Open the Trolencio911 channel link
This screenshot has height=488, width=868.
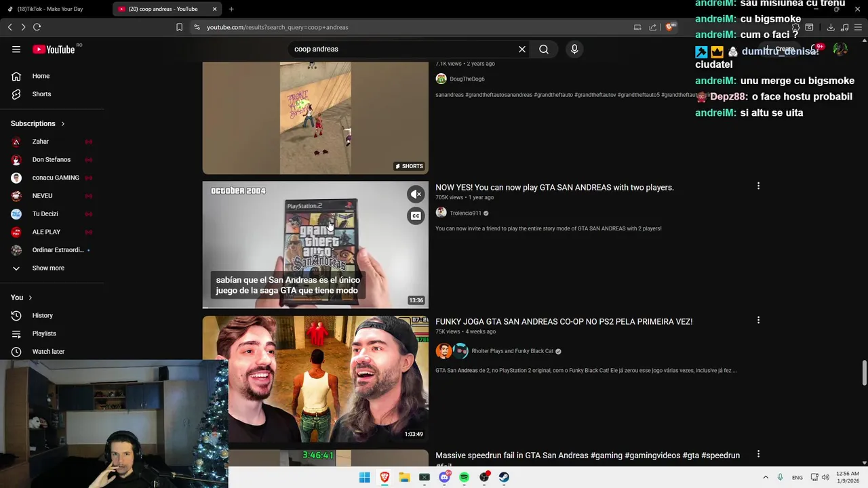465,213
